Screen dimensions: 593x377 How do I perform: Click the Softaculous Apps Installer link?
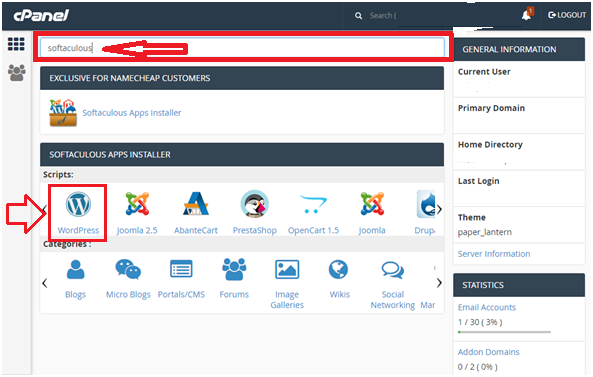(x=132, y=113)
